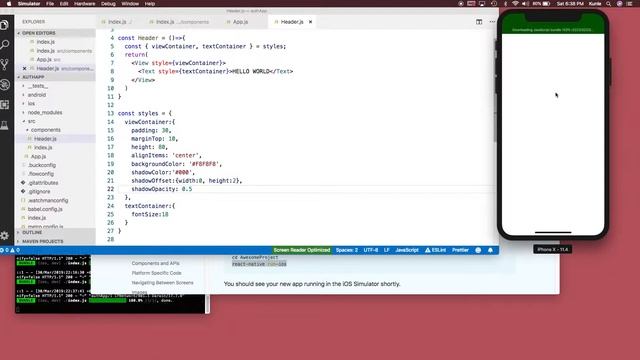640x360 pixels.
Task: Click Screen Reader Optimized in the status bar
Action: tap(302, 250)
